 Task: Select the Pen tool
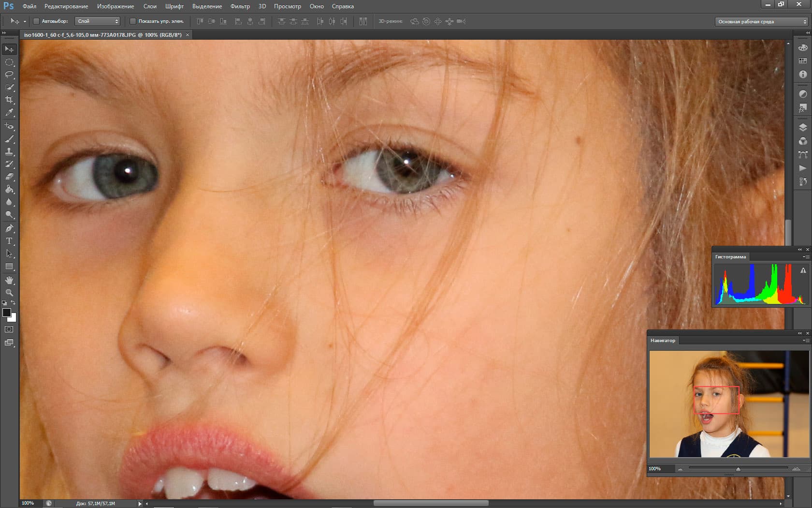(9, 228)
